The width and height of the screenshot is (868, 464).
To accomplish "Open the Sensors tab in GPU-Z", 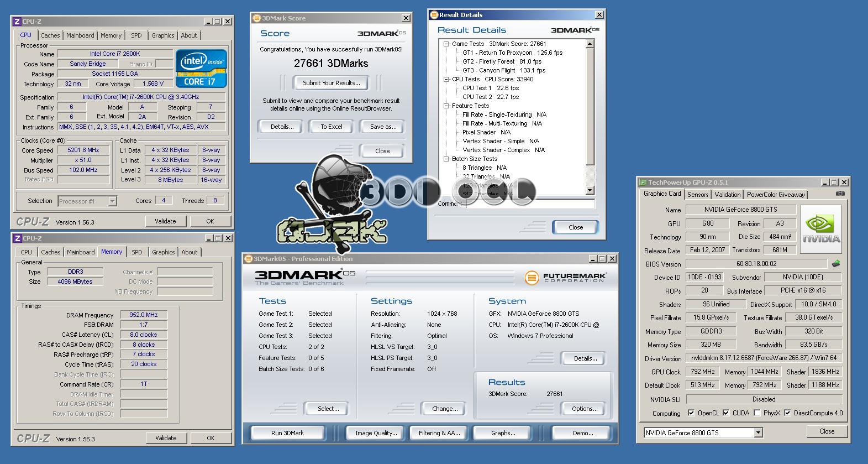I will [698, 195].
